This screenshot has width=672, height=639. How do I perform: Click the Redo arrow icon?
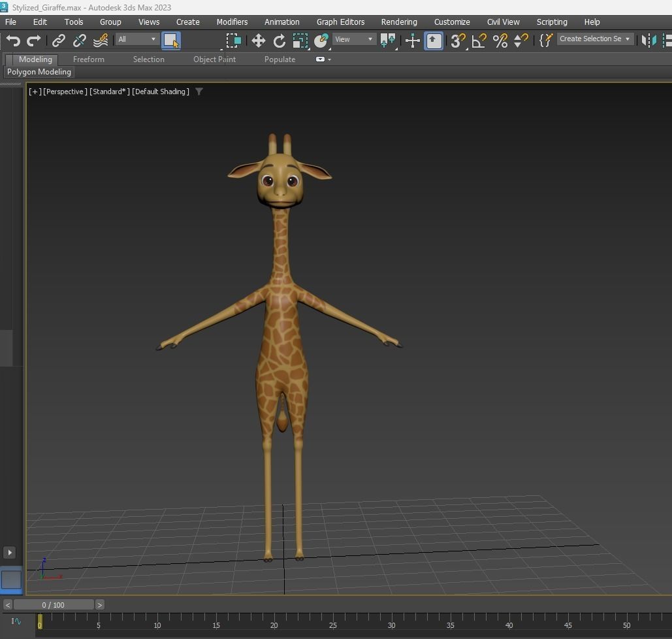[33, 41]
